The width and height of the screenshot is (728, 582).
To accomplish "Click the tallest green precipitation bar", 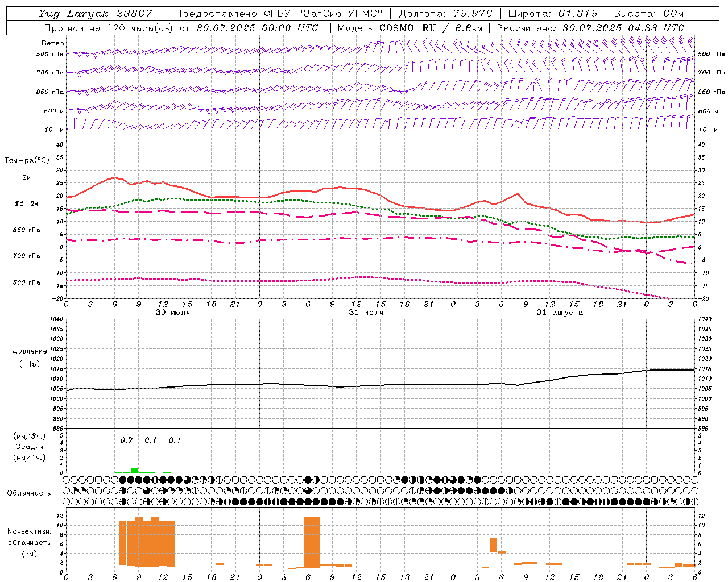I will point(135,470).
